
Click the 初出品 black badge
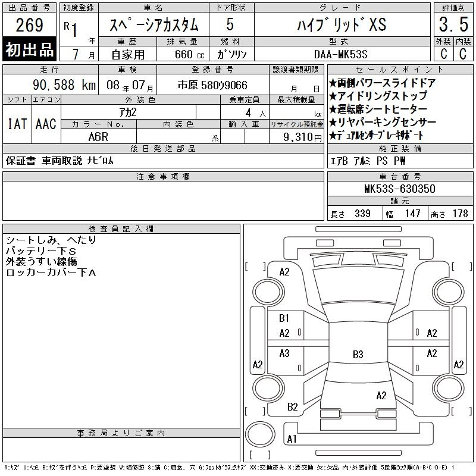click(30, 50)
